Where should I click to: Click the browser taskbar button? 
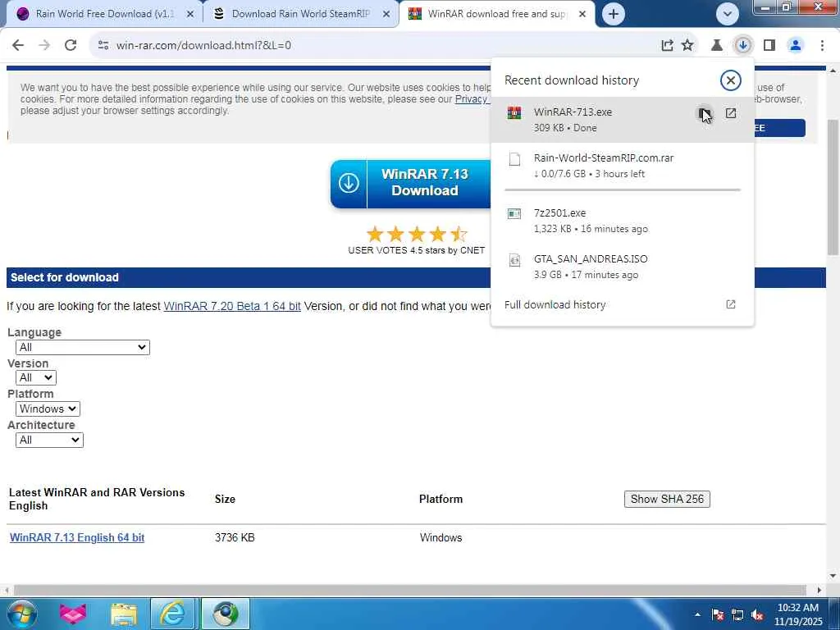226,614
